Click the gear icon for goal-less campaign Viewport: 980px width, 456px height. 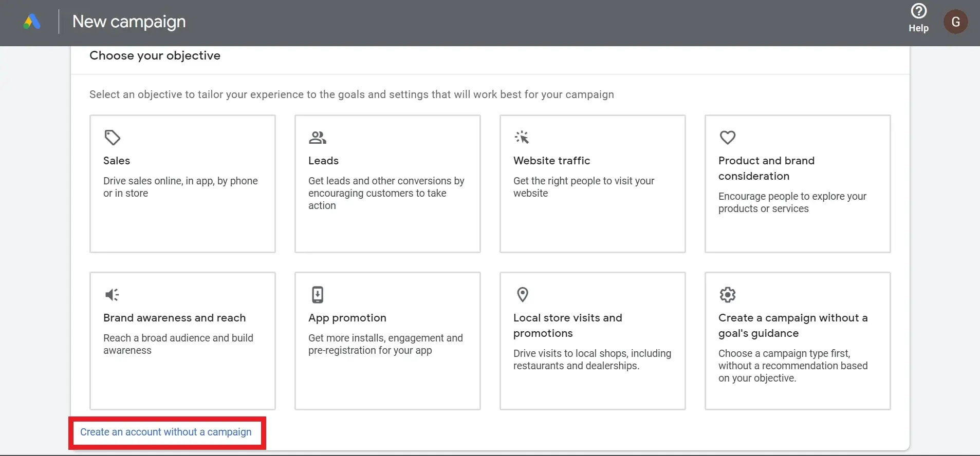click(727, 295)
